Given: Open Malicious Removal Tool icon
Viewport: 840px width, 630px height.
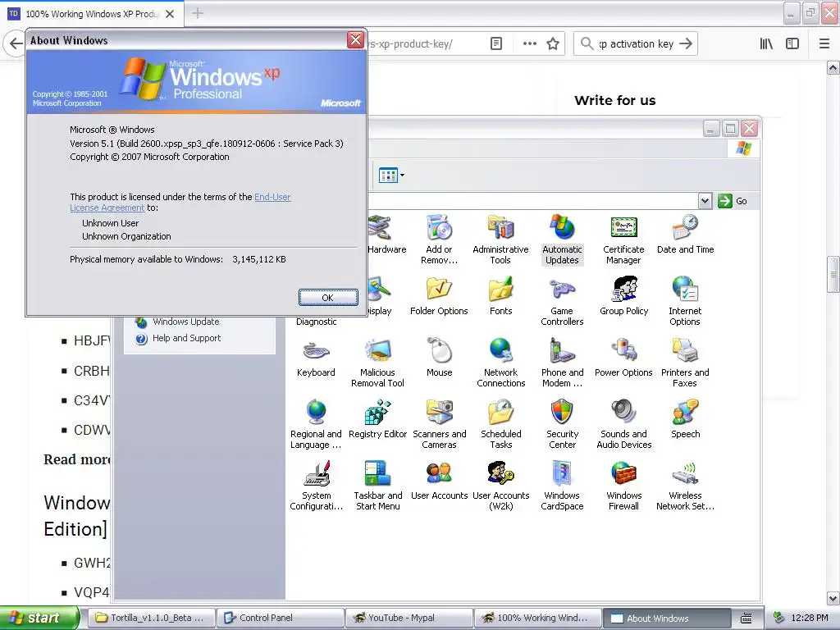Looking at the screenshot, I should click(377, 363).
